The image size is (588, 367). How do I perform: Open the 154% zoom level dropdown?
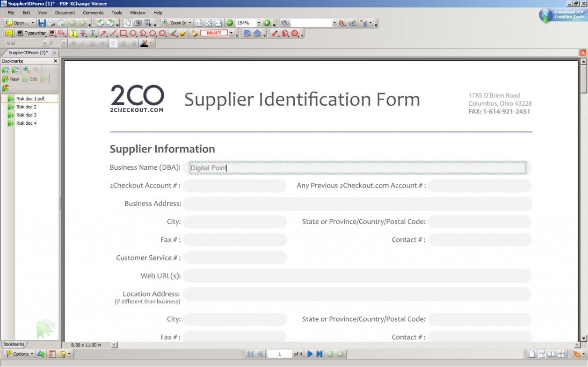pyautogui.click(x=259, y=23)
